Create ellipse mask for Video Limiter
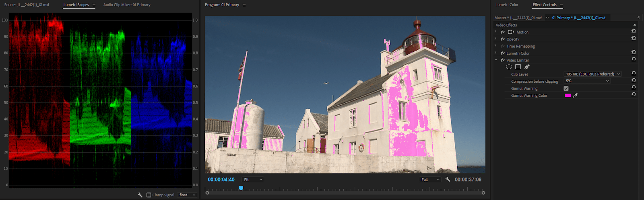 click(509, 67)
